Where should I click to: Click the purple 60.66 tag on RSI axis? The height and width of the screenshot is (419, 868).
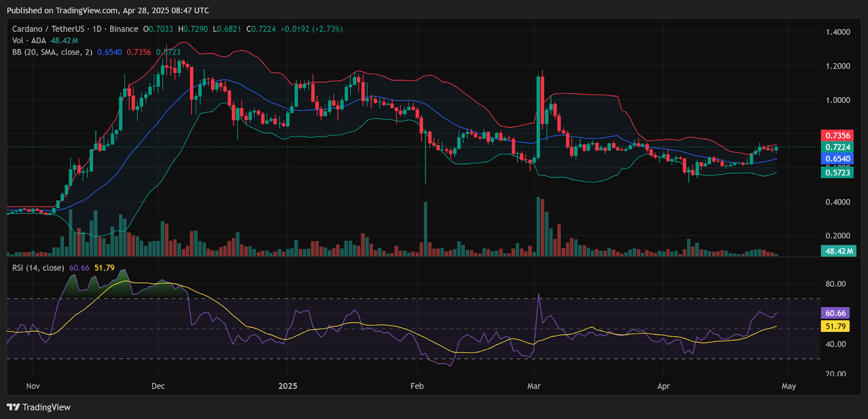tap(835, 313)
